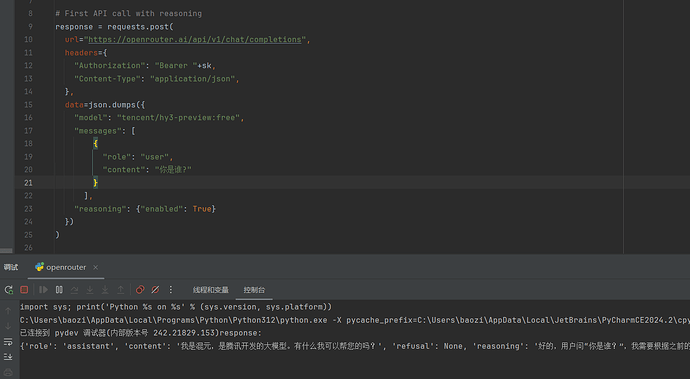The image size is (690, 379).
Task: Click the Resume Program icon
Action: point(43,290)
